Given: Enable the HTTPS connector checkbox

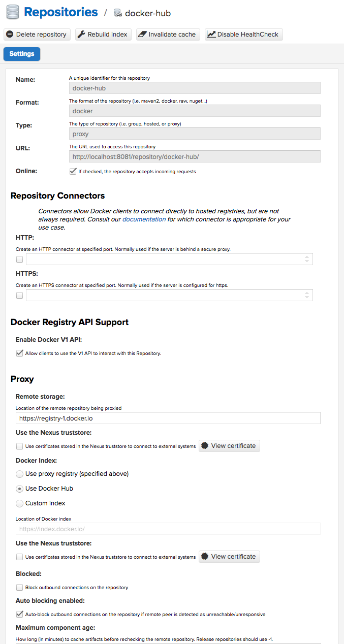Looking at the screenshot, I should (20, 295).
